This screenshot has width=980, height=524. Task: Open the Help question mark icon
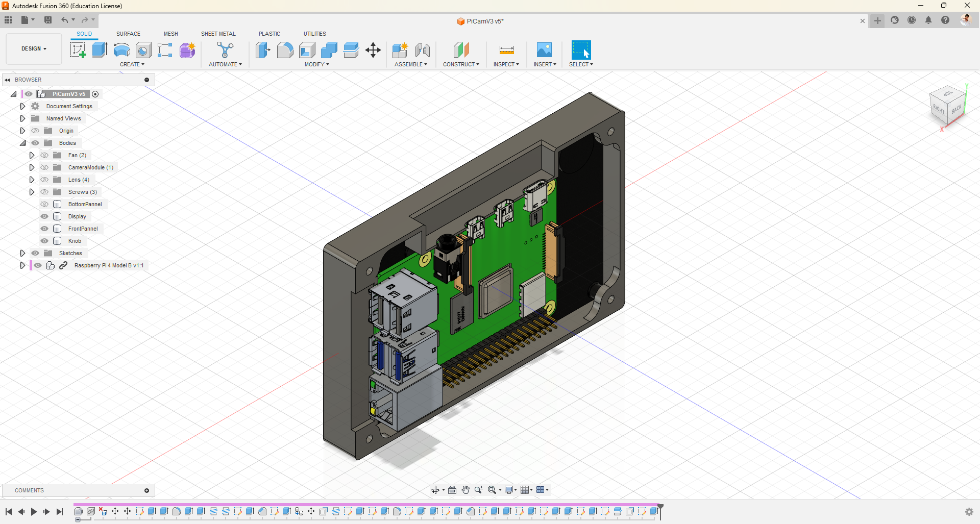pos(945,20)
